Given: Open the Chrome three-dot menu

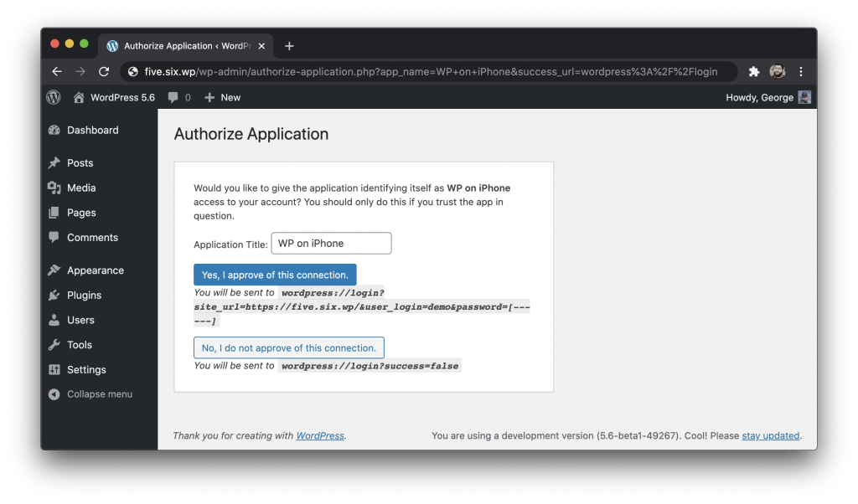Looking at the screenshot, I should [x=801, y=72].
